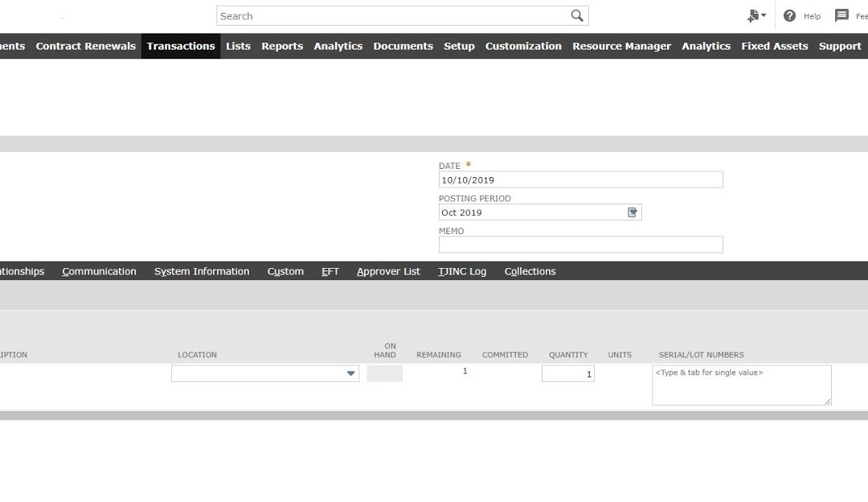This screenshot has height=502, width=868.
Task: Expand the Location dropdown arrow
Action: (x=350, y=373)
